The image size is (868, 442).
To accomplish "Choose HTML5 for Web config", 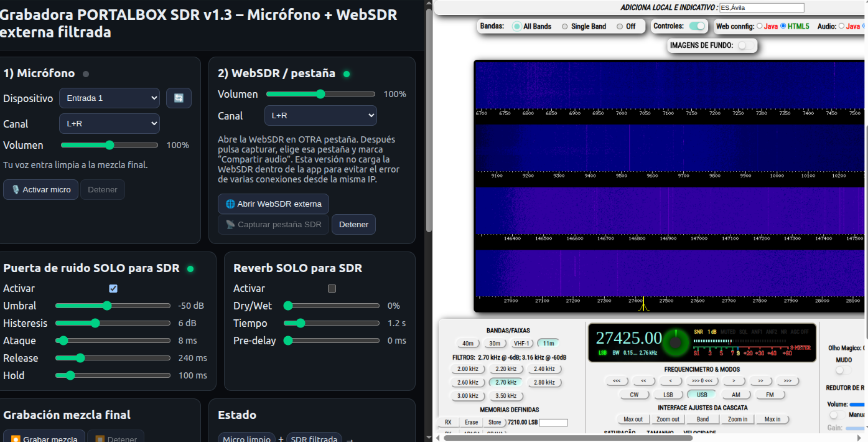I will click(783, 26).
